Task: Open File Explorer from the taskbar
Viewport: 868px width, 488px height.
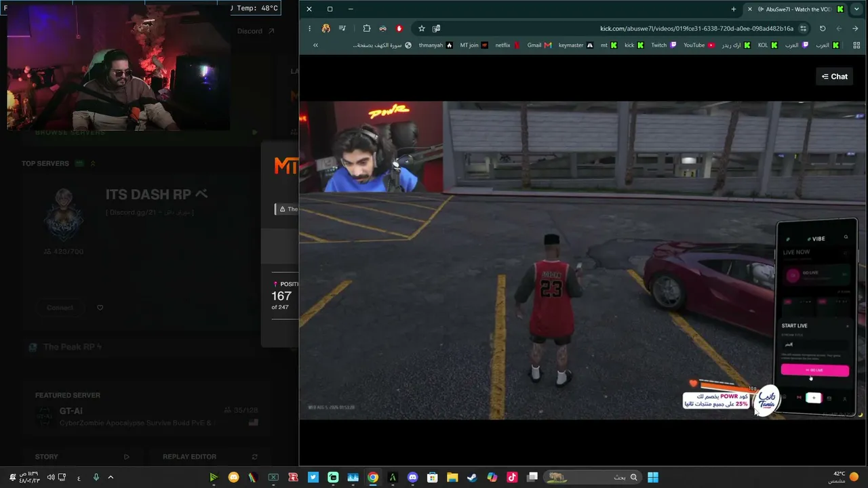Action: (x=452, y=477)
